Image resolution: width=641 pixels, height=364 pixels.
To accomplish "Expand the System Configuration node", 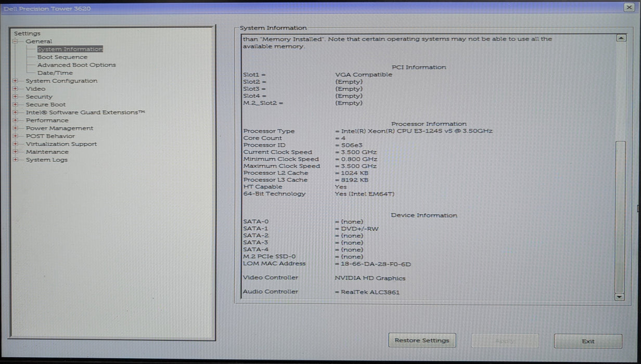I will click(x=15, y=81).
